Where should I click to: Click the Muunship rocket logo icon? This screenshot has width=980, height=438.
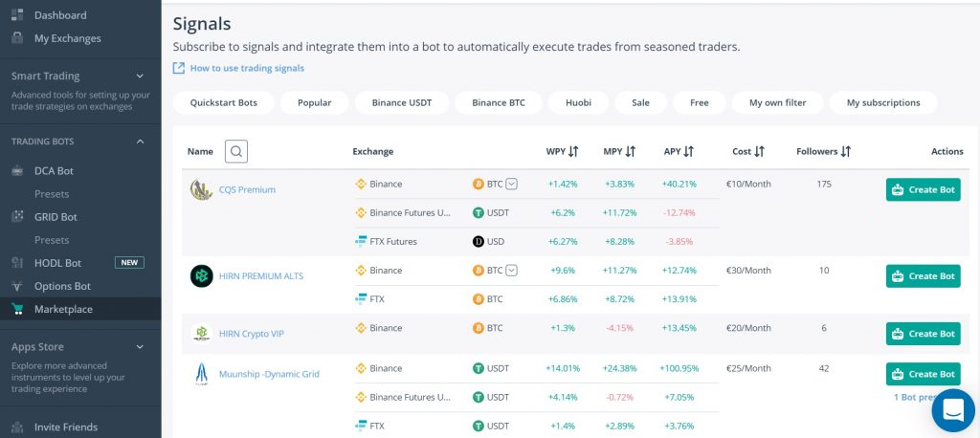tap(201, 374)
